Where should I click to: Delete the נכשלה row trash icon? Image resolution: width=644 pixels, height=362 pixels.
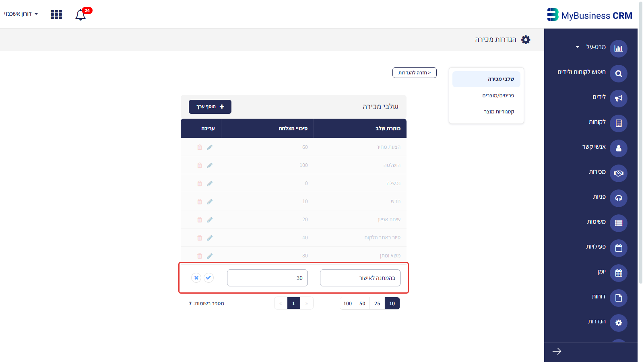click(200, 183)
